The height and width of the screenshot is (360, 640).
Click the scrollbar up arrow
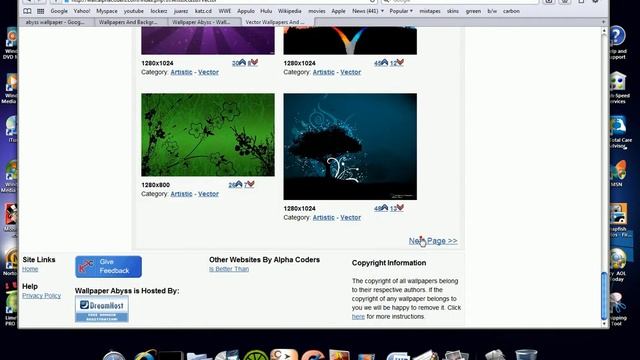(x=604, y=31)
